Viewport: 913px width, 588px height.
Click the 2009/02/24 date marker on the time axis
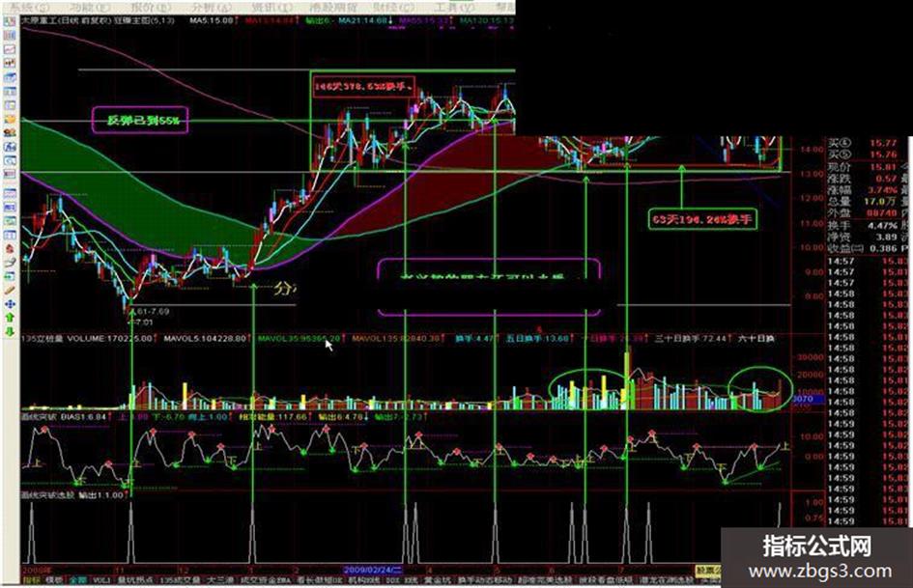[375, 569]
